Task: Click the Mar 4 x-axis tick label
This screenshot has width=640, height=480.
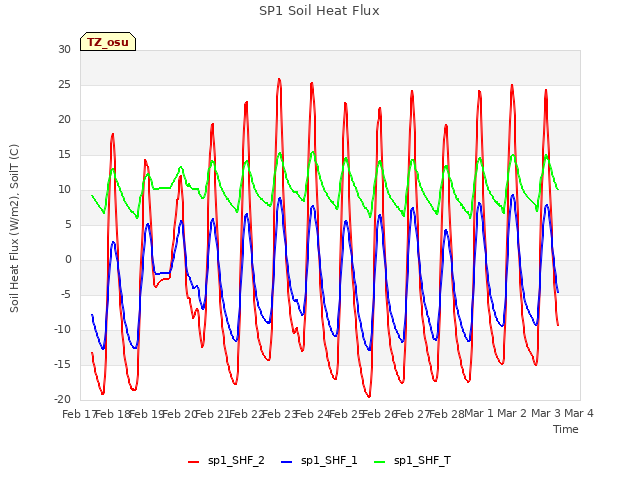Action: click(579, 413)
